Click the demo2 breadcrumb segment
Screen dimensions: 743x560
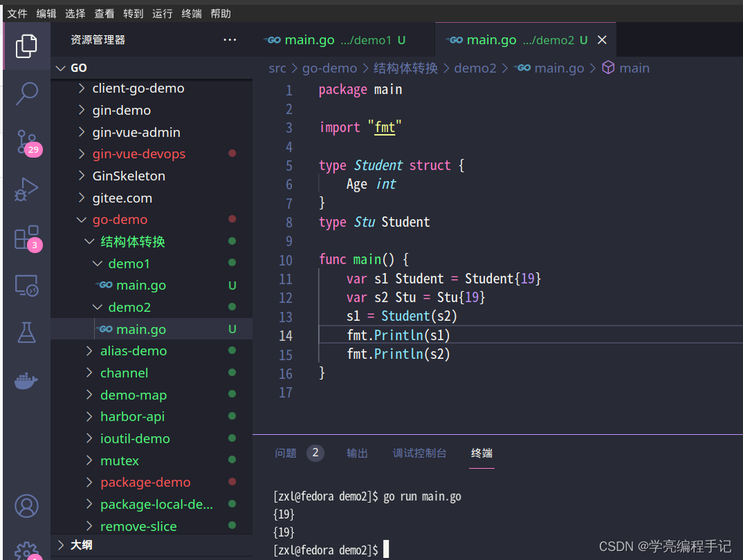475,68
